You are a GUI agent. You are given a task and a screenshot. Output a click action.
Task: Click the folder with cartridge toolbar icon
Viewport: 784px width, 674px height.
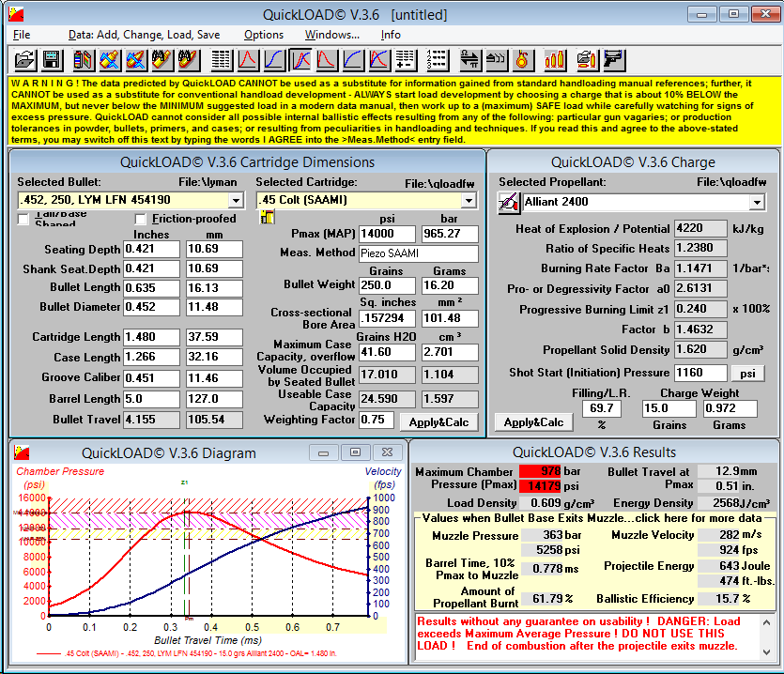point(587,60)
